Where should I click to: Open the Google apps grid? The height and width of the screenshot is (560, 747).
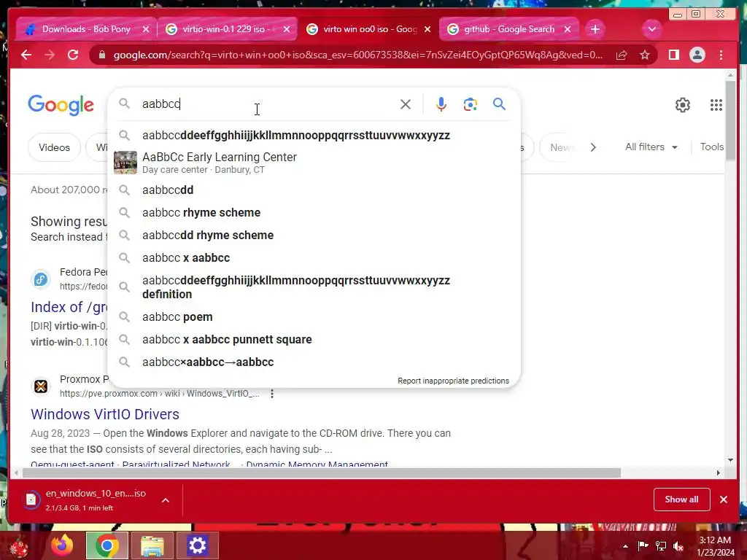pyautogui.click(x=716, y=105)
